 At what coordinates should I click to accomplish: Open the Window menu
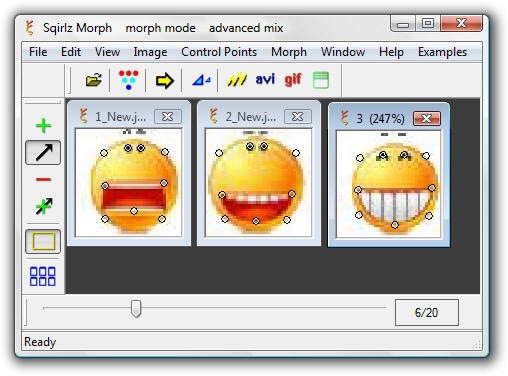(343, 52)
